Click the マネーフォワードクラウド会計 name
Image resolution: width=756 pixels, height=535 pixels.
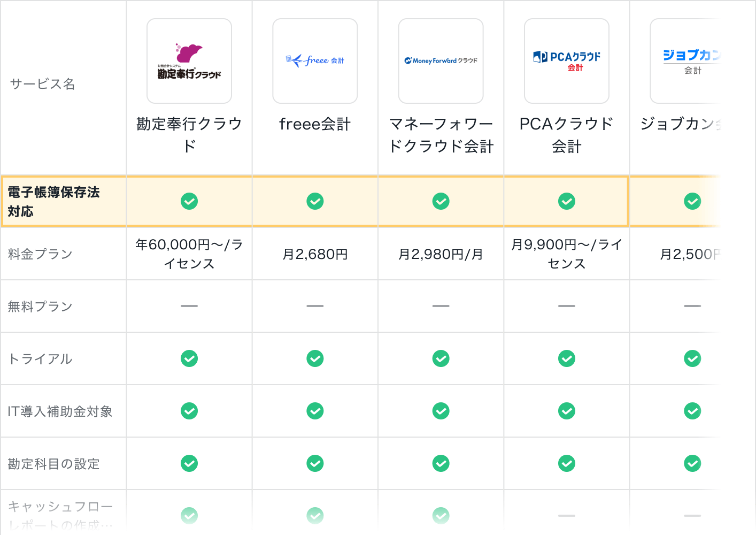tap(441, 135)
